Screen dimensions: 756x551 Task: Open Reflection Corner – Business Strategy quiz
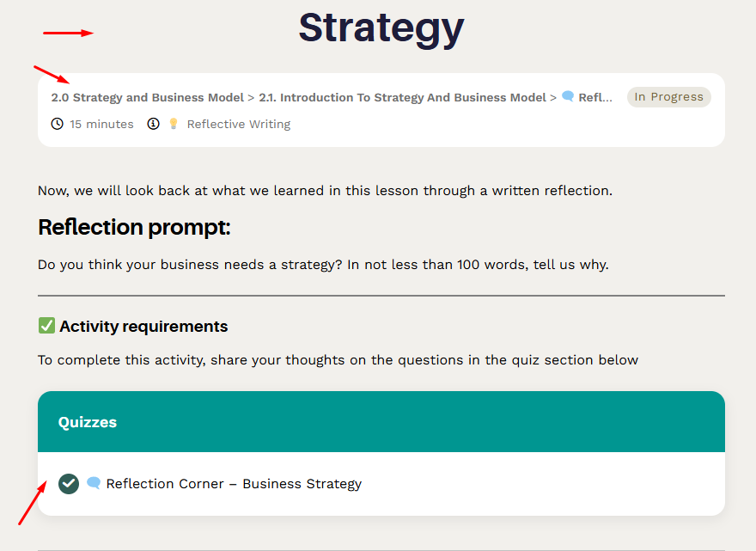[x=234, y=483]
